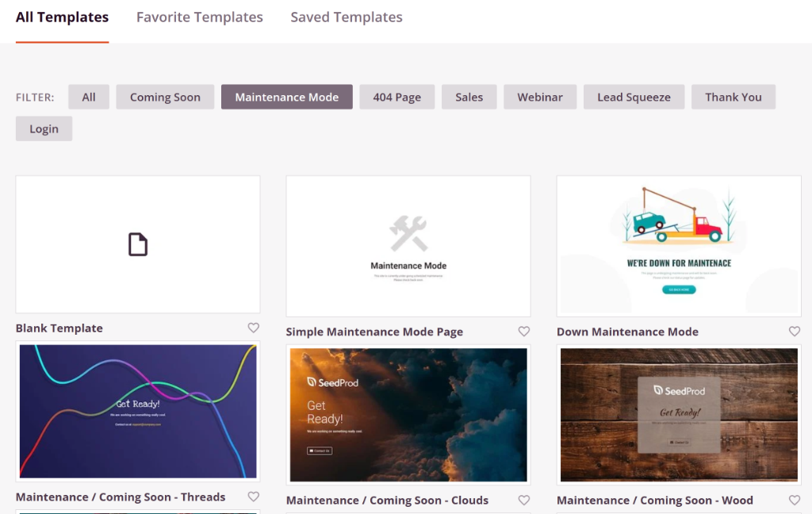The height and width of the screenshot is (514, 812).
Task: Favorite Simple Maintenance Mode Page heart
Action: pos(524,331)
